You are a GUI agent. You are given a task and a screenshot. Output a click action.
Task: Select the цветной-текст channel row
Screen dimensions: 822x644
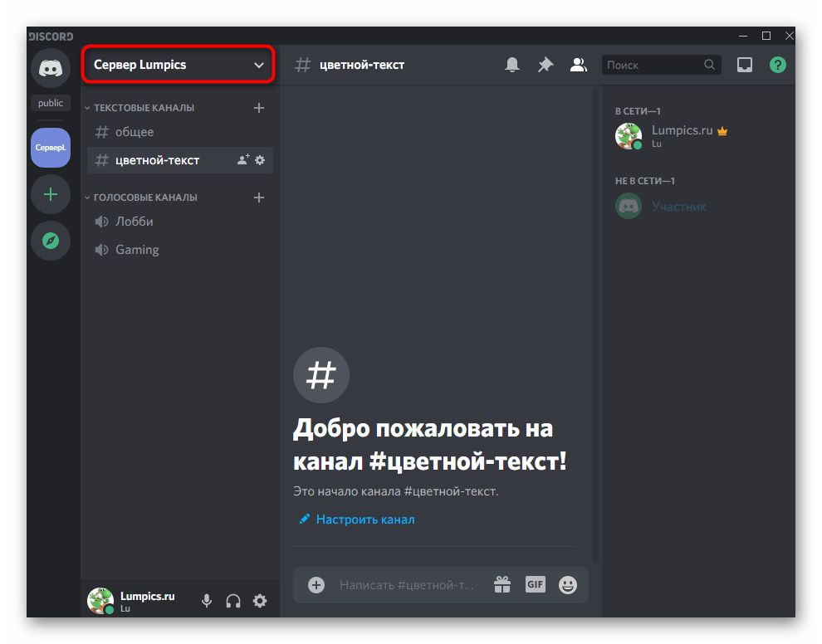[180, 160]
